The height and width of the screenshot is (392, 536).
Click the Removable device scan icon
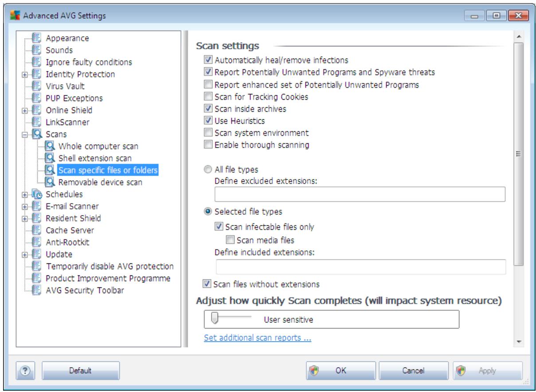tap(51, 182)
